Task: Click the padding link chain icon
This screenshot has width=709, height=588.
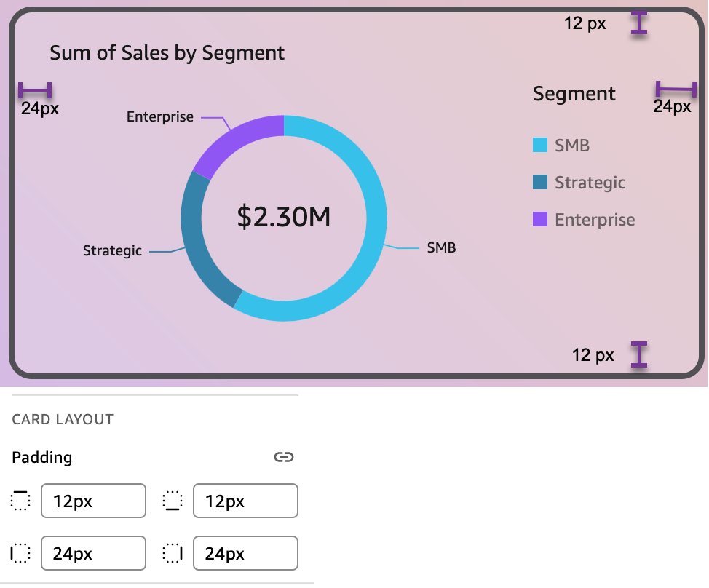Action: (283, 457)
